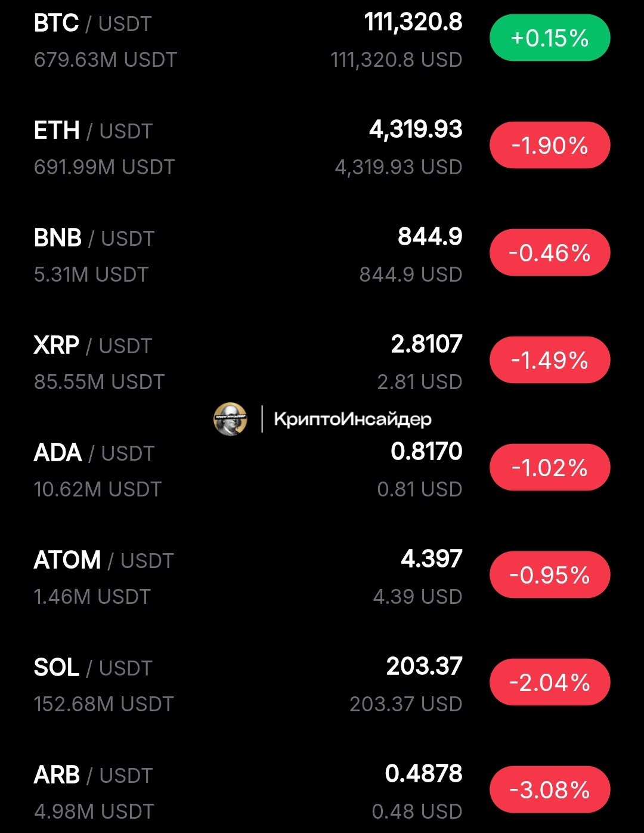Click the BTC price 111,320.8
Image resolution: width=644 pixels, height=833 pixels.
pos(413,23)
